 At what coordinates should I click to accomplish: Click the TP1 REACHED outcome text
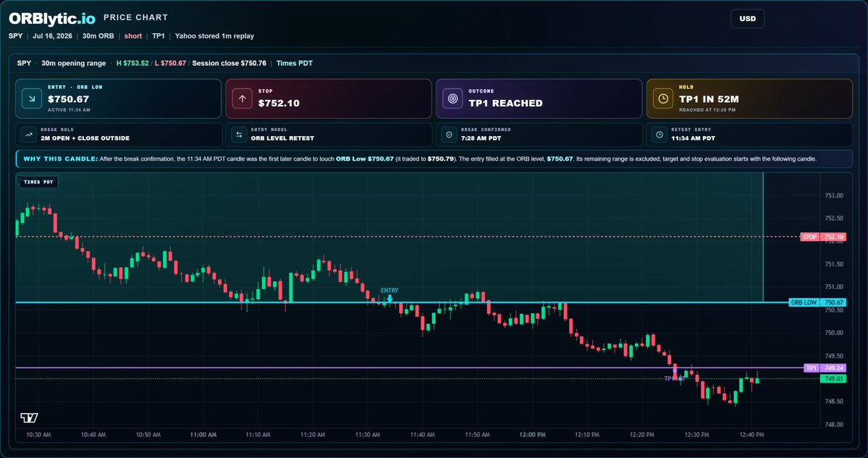(x=505, y=103)
